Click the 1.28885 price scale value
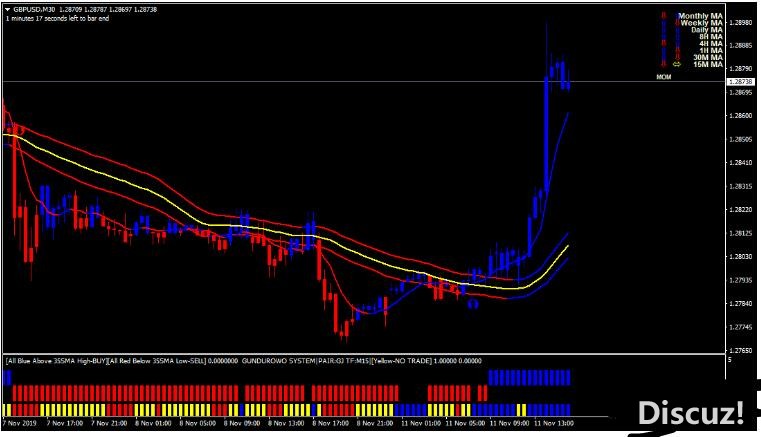The width and height of the screenshot is (761, 437). [x=741, y=46]
